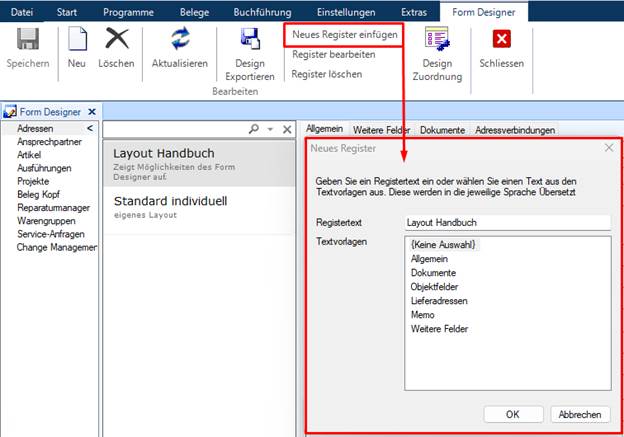Confirm the dialog with OK

tap(513, 414)
